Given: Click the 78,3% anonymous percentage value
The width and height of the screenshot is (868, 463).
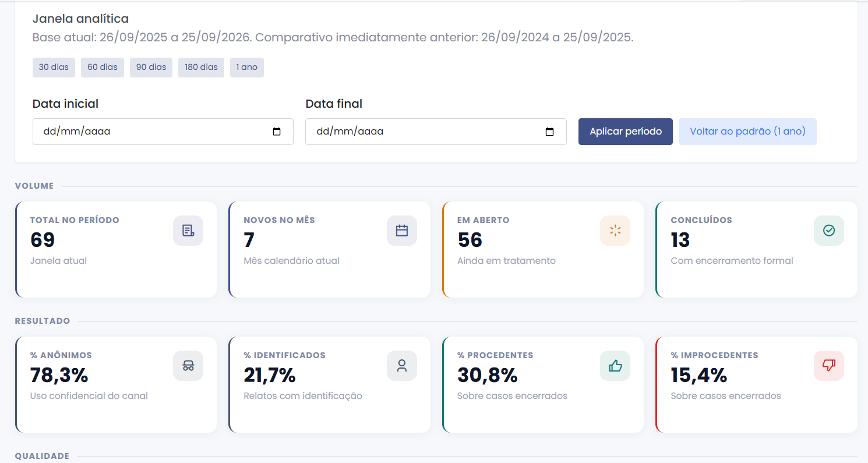Looking at the screenshot, I should point(59,375).
